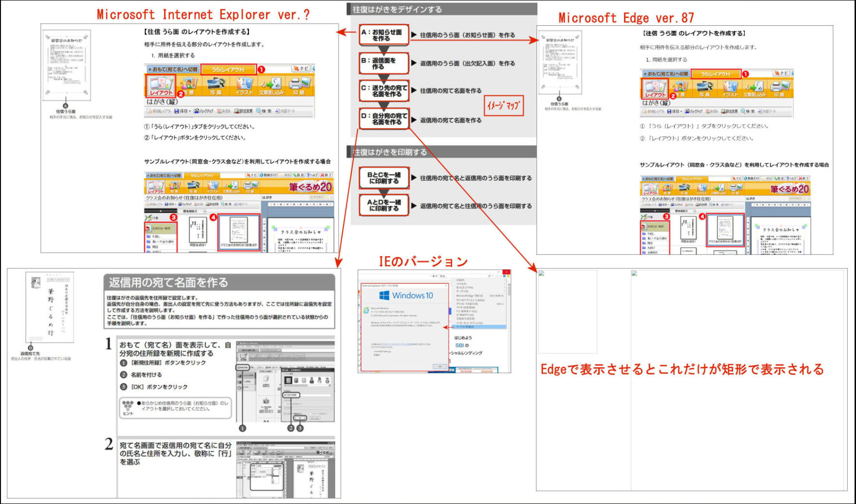Click image map button A：お知らせ面を作る
The height and width of the screenshot is (504, 856).
pyautogui.click(x=384, y=35)
